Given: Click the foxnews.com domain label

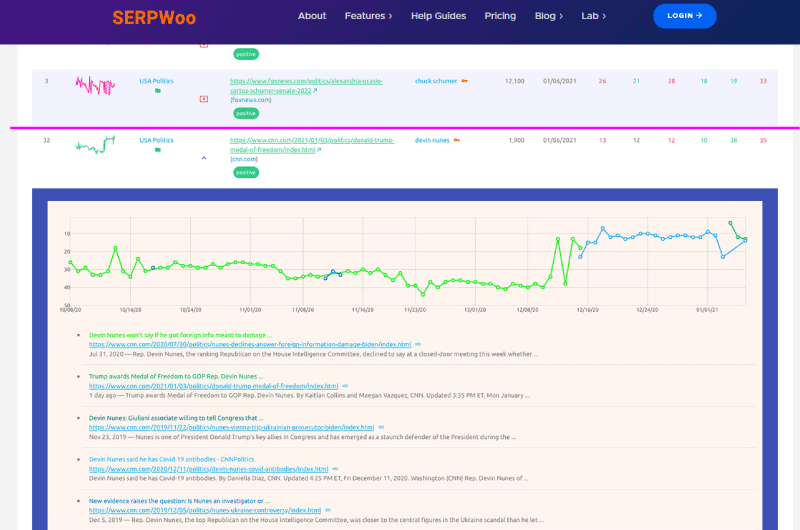Looking at the screenshot, I should point(251,100).
